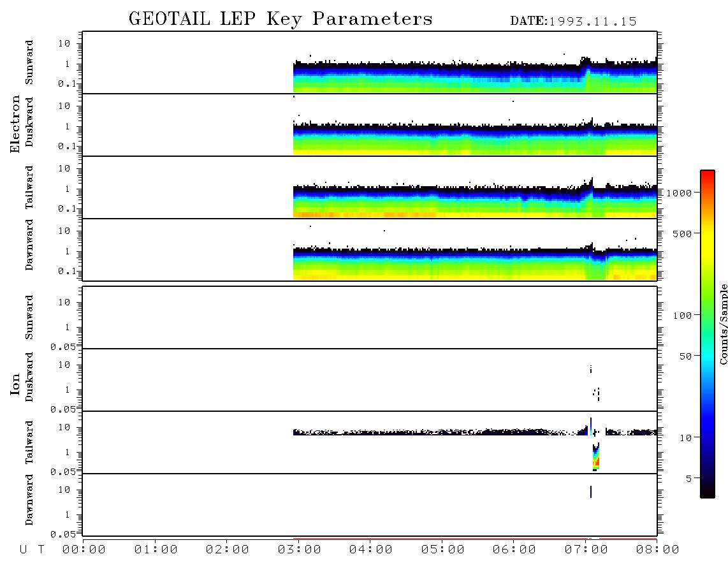Click the Ion Sunward panel label
728x561 pixels.
[x=29, y=317]
